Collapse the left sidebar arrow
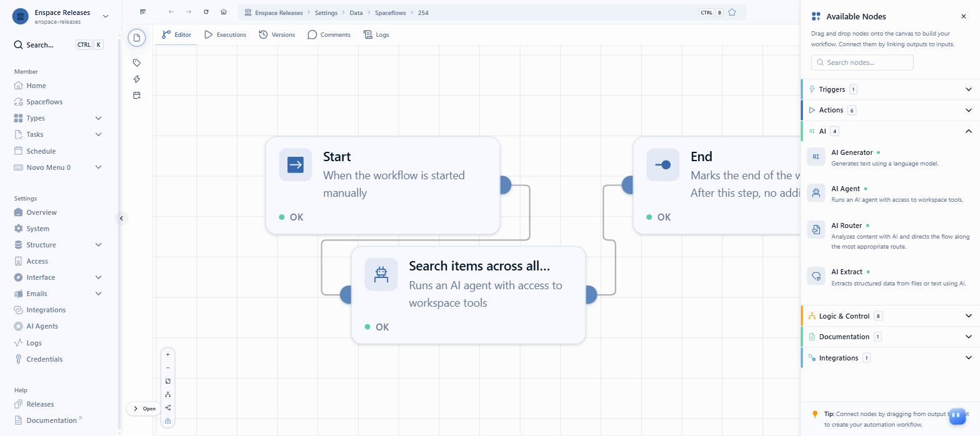Viewport: 980px width, 436px height. [121, 218]
